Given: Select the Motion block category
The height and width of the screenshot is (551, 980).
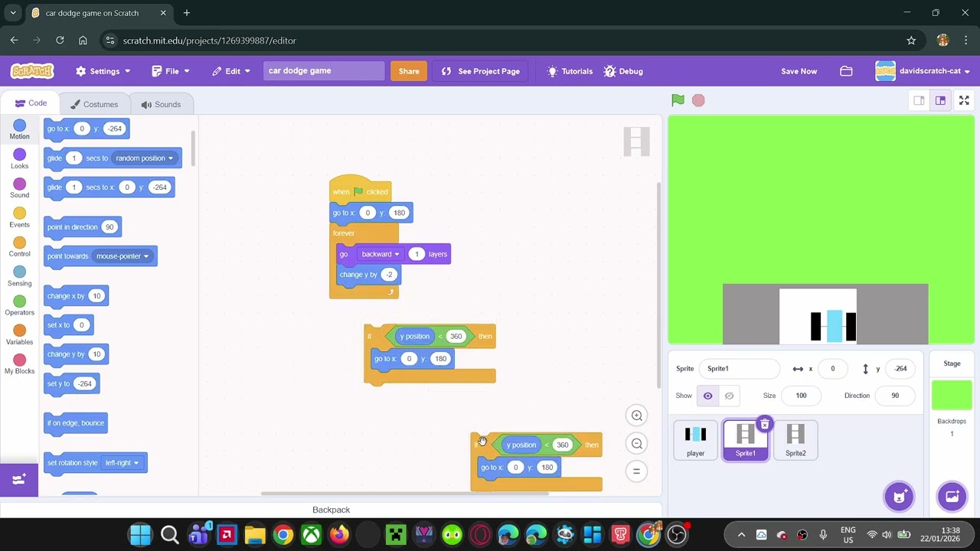Looking at the screenshot, I should tap(20, 129).
